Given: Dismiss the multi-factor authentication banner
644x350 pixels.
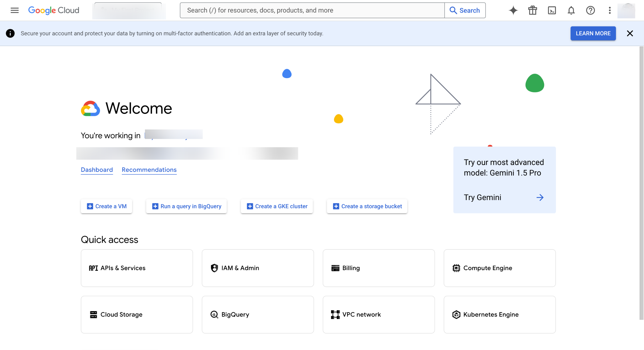Looking at the screenshot, I should 630,33.
